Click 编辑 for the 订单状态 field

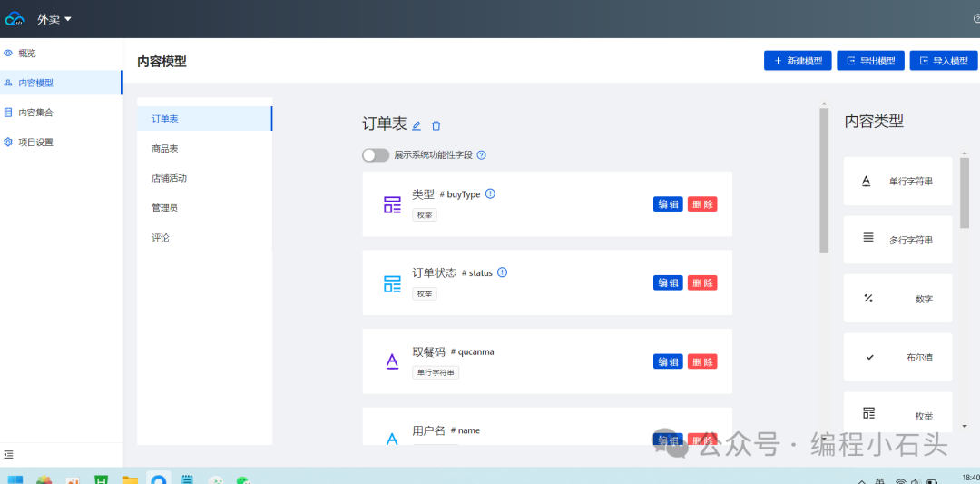click(668, 282)
